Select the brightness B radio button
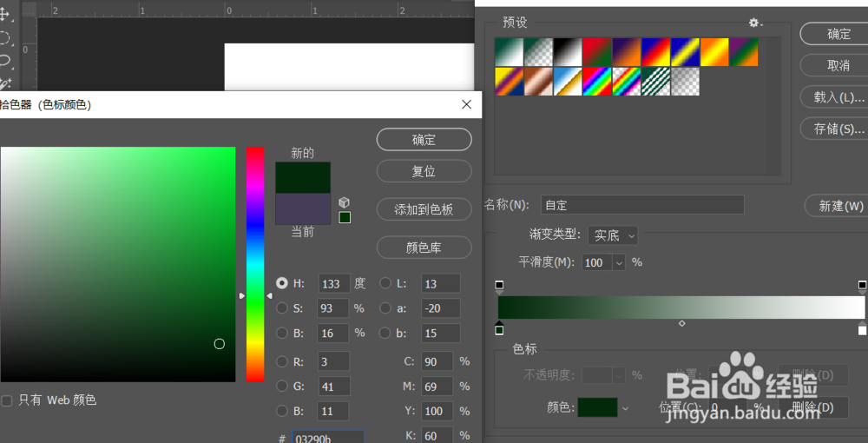The height and width of the screenshot is (443, 868). 282,333
